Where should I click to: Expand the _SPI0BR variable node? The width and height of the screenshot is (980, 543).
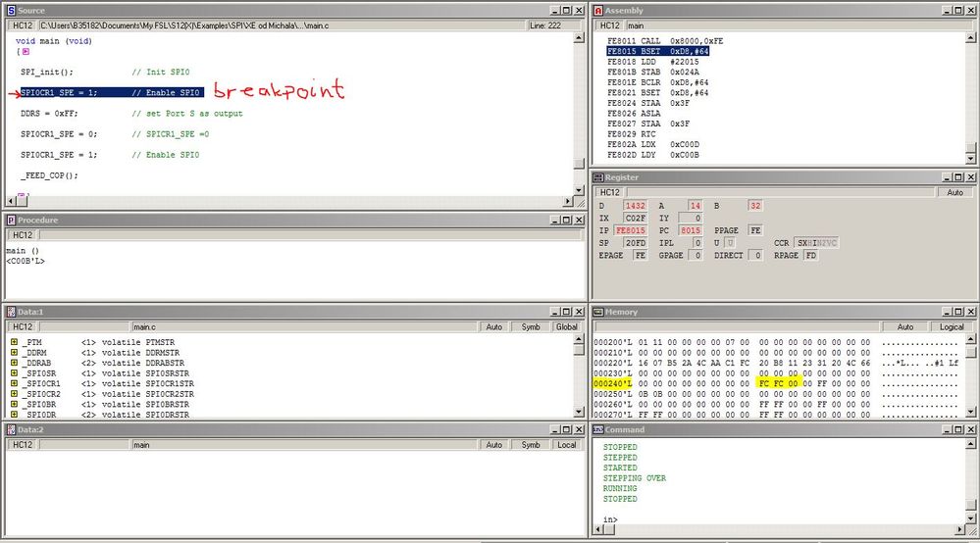click(x=15, y=405)
